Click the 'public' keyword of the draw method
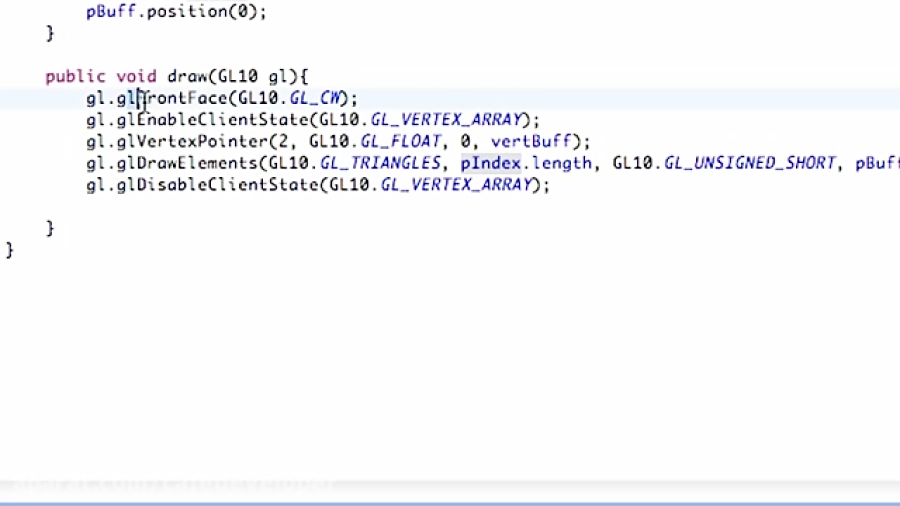Image resolution: width=900 pixels, height=506 pixels. [x=75, y=77]
